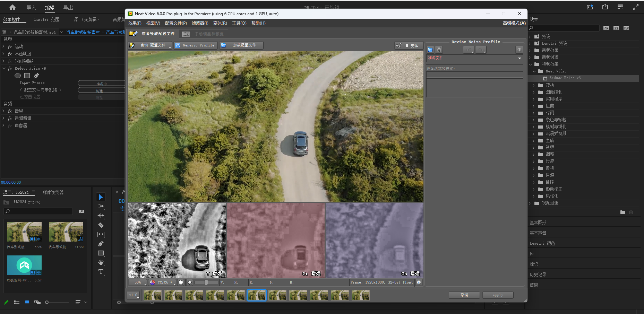Switch to the 媒体浏览器 tab
Viewport: 644px width, 314px height.
(x=53, y=192)
